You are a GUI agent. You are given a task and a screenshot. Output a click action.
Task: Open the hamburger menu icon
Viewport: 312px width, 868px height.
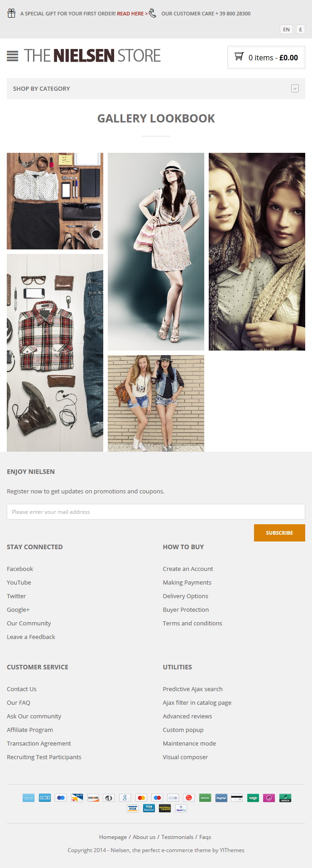coord(13,56)
